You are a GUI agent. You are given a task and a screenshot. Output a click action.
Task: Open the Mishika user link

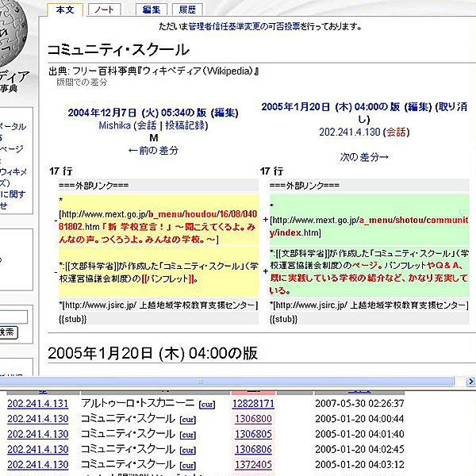115,125
